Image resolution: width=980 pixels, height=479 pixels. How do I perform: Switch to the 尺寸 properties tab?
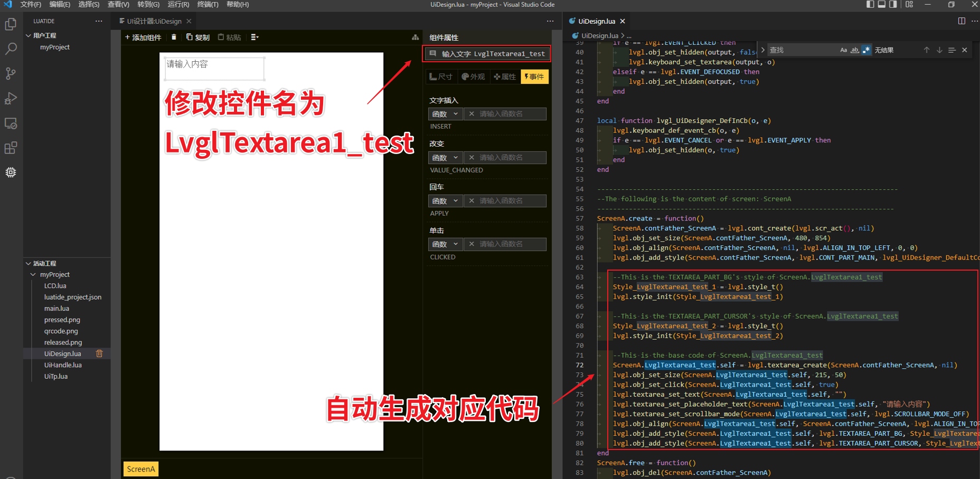click(x=441, y=76)
